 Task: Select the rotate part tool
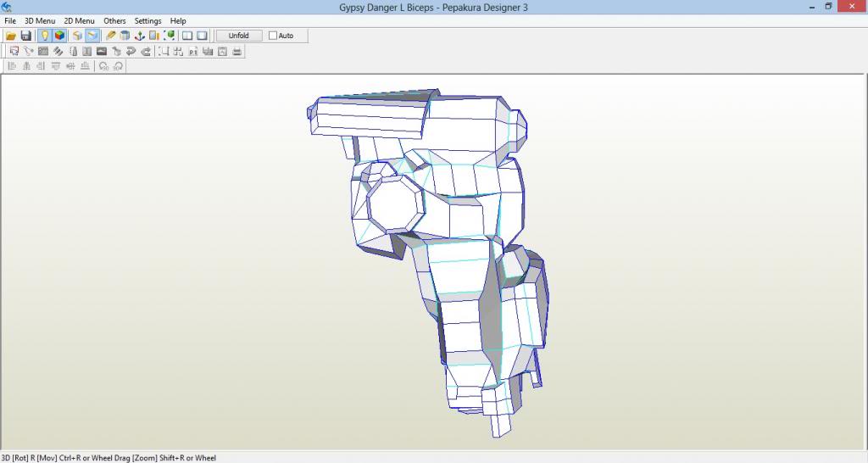(x=29, y=52)
